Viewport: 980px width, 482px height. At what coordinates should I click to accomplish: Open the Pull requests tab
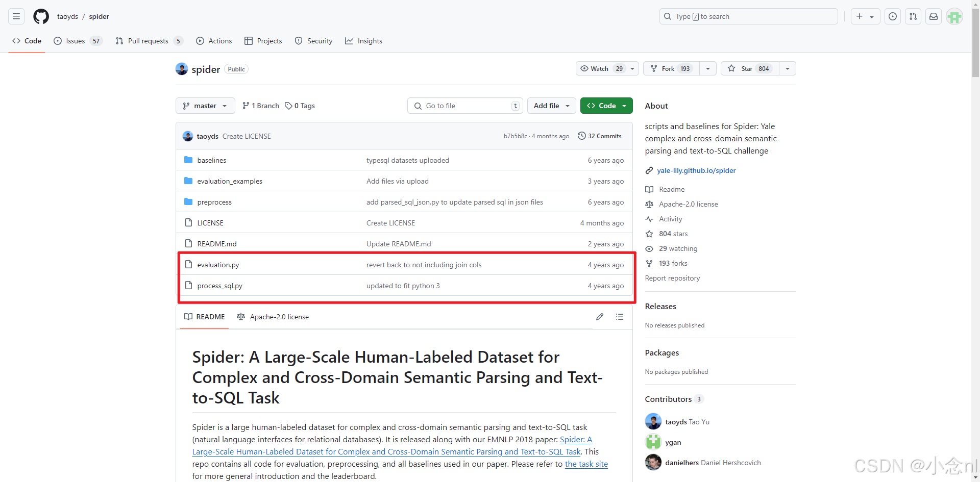tap(149, 41)
